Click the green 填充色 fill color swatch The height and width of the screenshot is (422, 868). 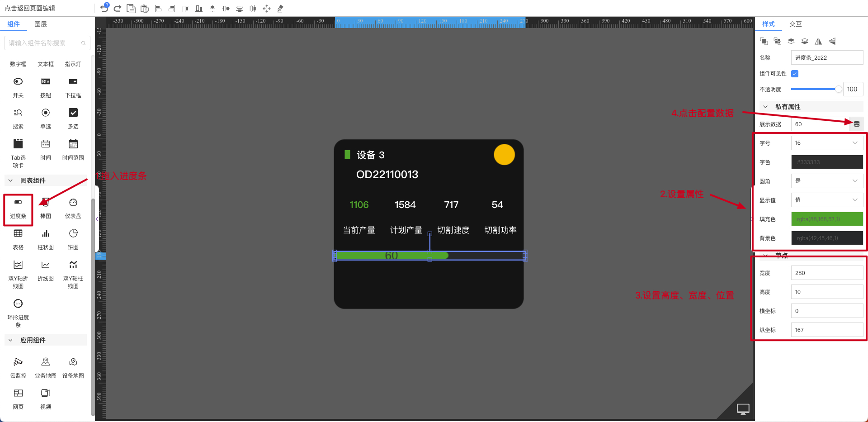[826, 219]
